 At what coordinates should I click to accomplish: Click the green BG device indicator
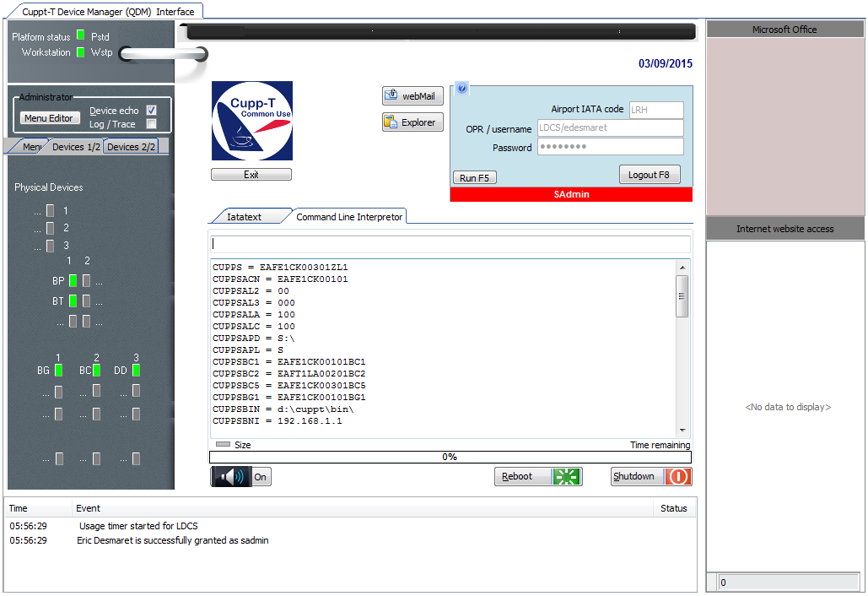(x=58, y=370)
